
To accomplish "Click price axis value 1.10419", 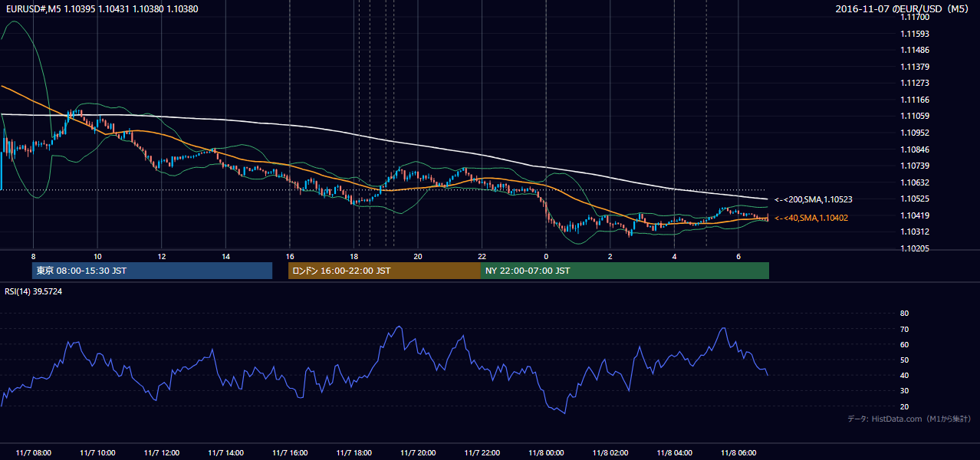I will [x=916, y=215].
